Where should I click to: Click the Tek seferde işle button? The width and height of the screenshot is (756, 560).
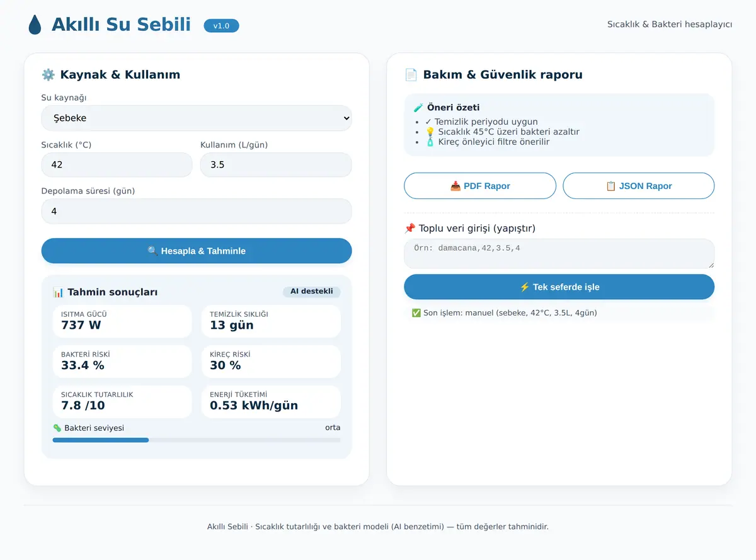(x=559, y=287)
